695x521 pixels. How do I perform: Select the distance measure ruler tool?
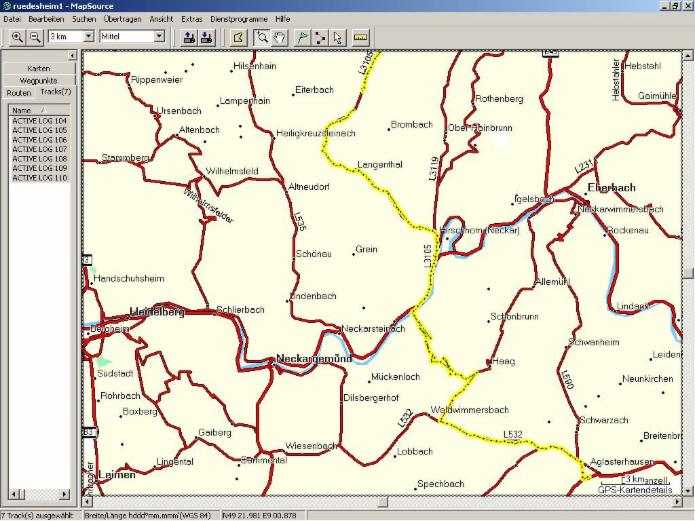[361, 37]
